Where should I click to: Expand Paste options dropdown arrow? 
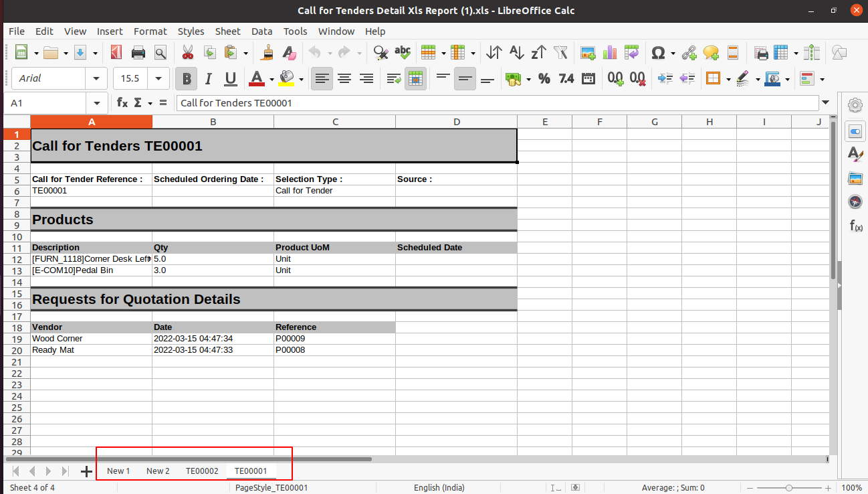coord(245,53)
